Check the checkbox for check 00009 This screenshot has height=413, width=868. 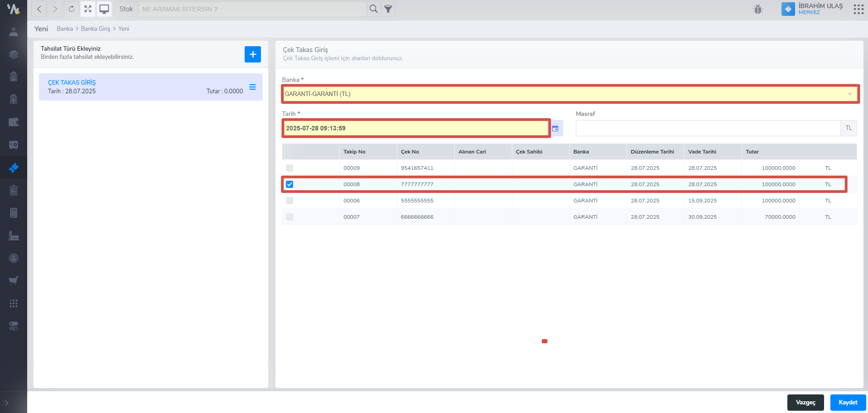(289, 168)
